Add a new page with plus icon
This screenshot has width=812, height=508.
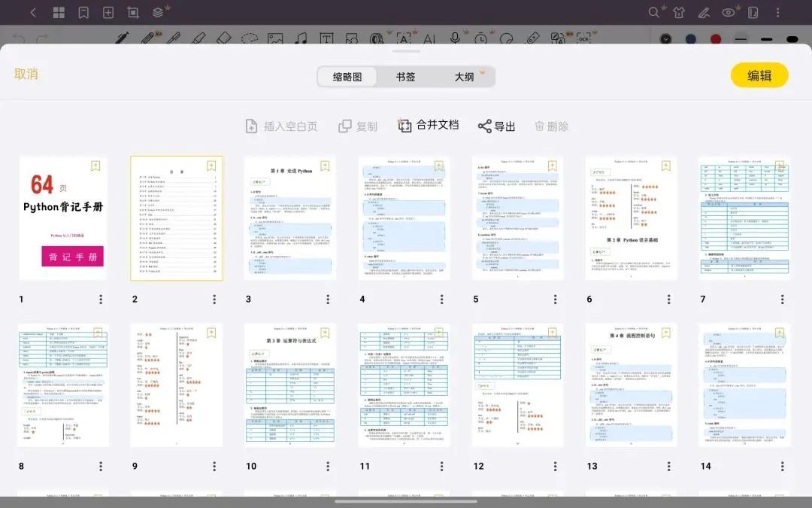(x=108, y=13)
